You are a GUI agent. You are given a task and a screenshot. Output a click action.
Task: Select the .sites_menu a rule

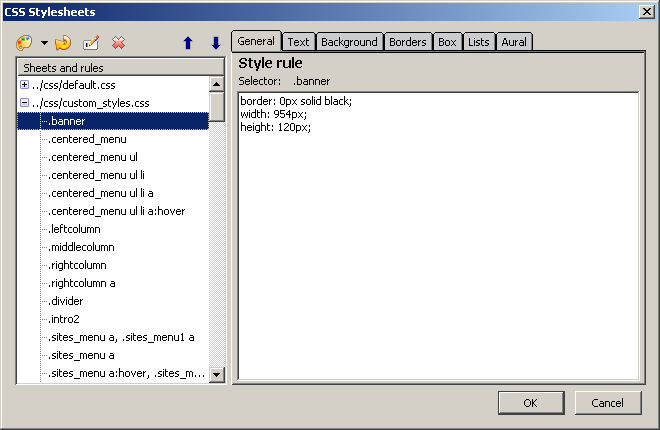click(x=81, y=356)
